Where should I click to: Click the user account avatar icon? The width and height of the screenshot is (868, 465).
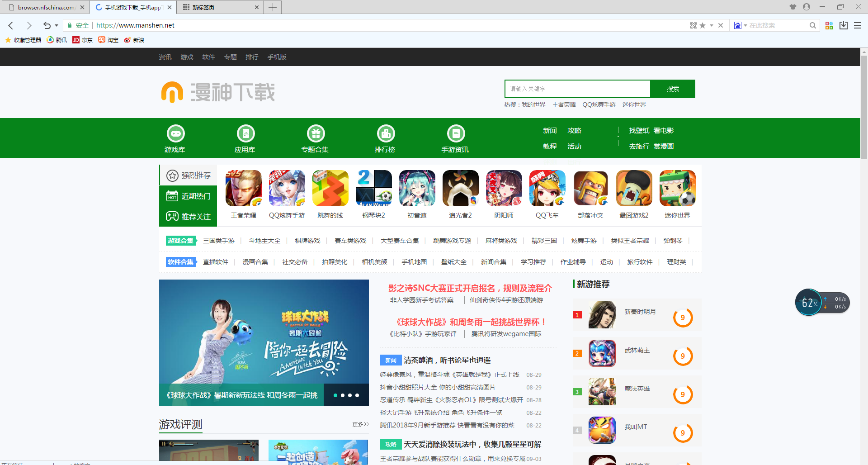tap(807, 7)
